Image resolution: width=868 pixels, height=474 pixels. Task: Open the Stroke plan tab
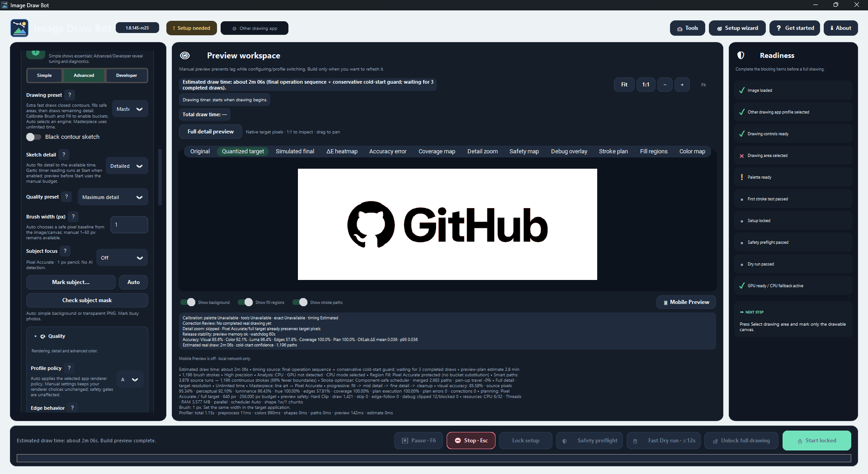point(613,152)
